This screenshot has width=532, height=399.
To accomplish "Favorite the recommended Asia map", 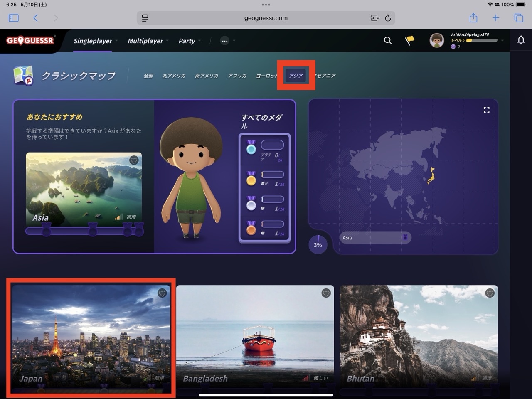I will pyautogui.click(x=134, y=160).
